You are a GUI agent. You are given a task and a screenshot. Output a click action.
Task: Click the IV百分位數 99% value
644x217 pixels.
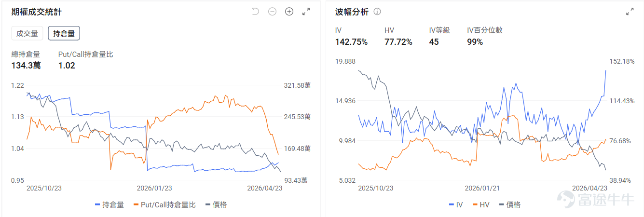(475, 42)
